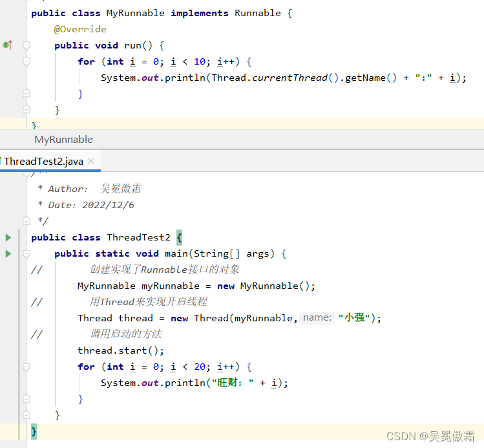Viewport: 484px width, 448px height.
Task: Click the comment '创建实现了Runnable接口的对象'
Action: (165, 270)
